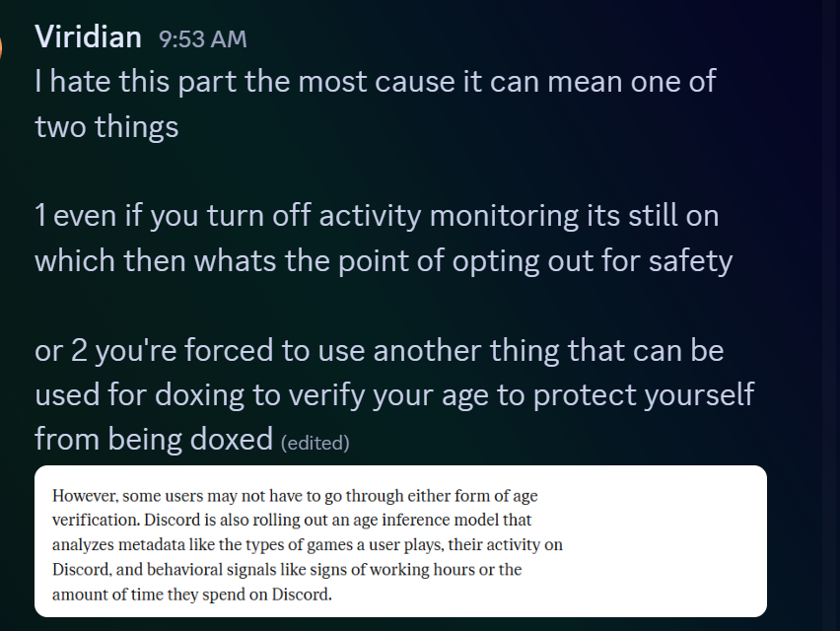Click the line "used for doxing to verify"

pyautogui.click(x=393, y=394)
